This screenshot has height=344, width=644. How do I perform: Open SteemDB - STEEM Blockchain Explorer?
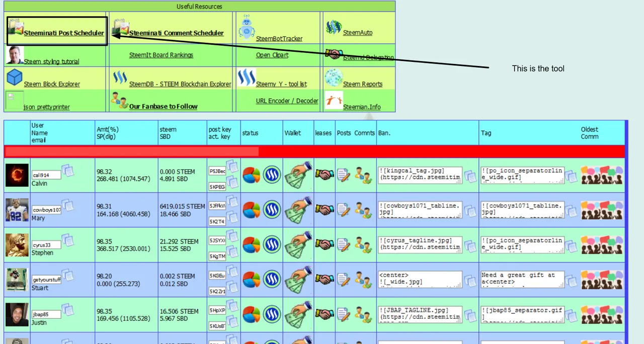pyautogui.click(x=180, y=84)
